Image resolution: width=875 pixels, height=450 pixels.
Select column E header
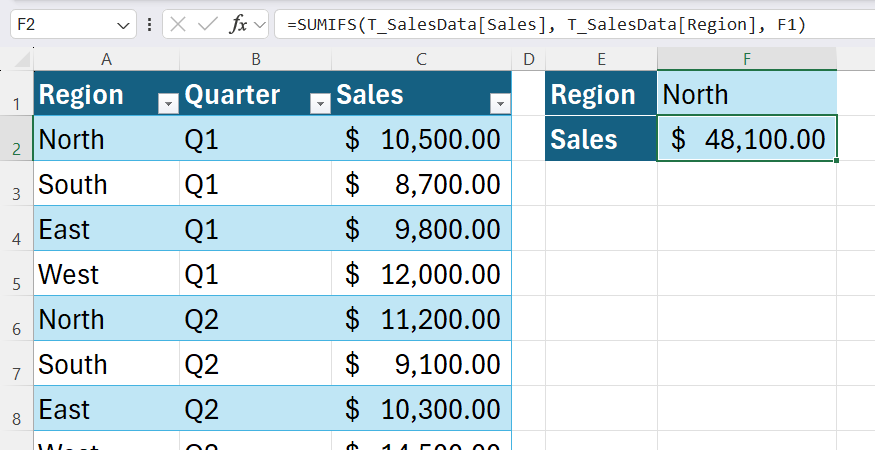tap(602, 59)
